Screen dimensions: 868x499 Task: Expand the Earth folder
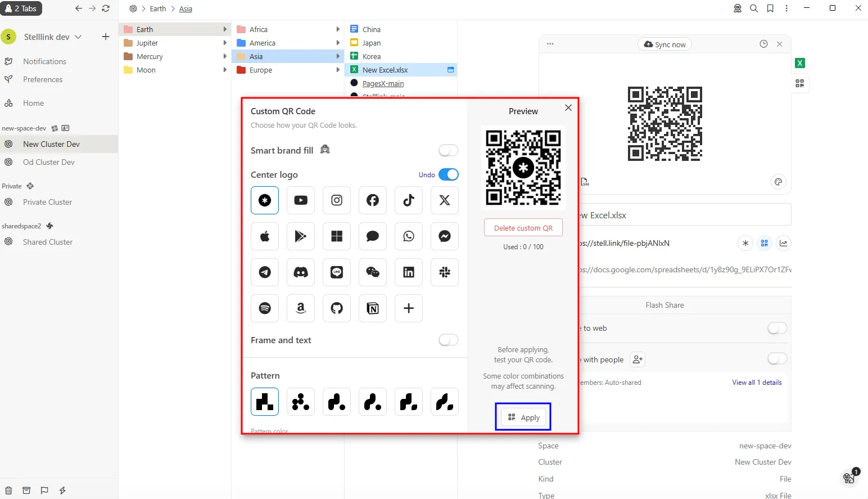(x=224, y=29)
